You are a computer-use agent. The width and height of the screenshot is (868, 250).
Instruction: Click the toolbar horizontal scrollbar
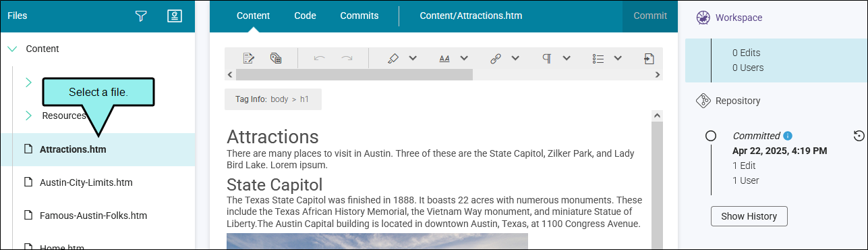[x=354, y=74]
